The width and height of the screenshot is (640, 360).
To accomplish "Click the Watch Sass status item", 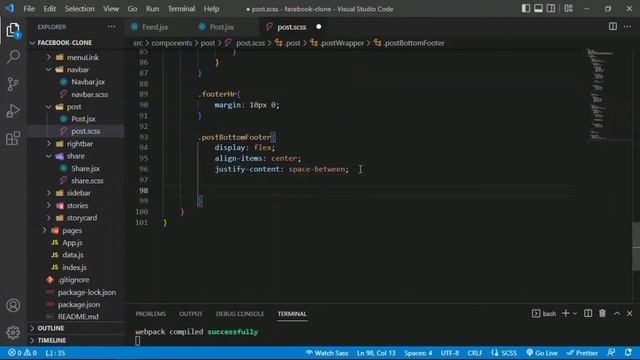I will coord(327,353).
